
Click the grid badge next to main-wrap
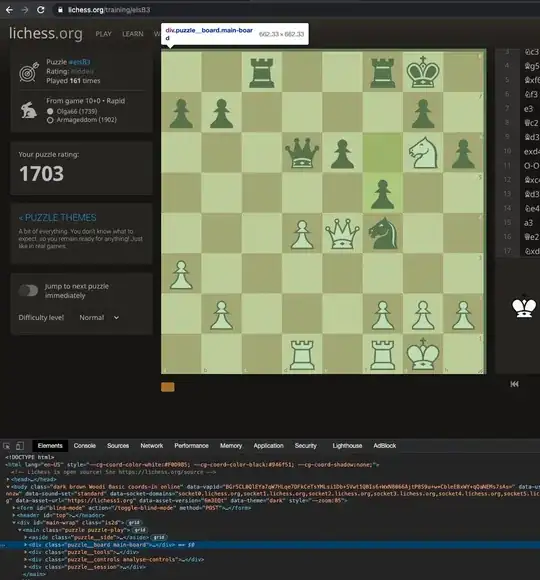(x=134, y=523)
